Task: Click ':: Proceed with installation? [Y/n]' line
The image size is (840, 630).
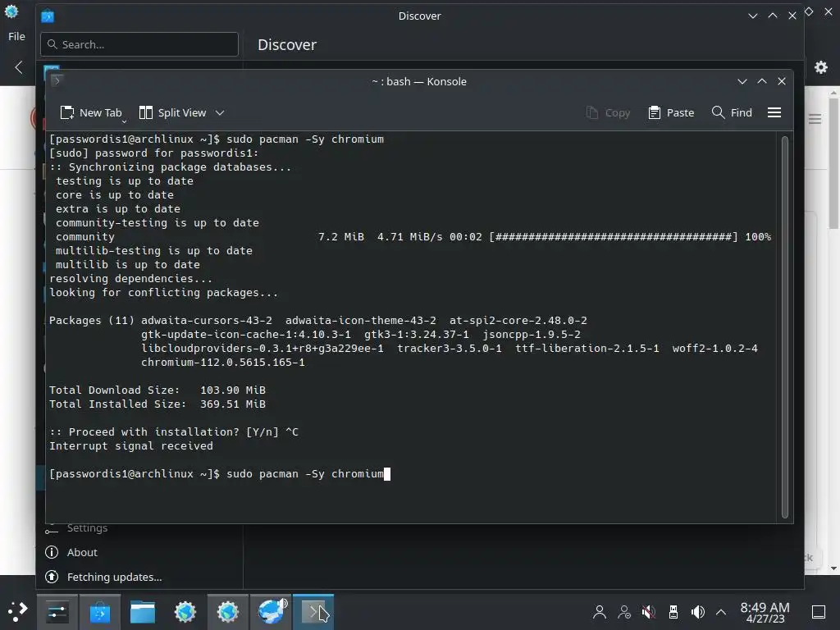Action: pyautogui.click(x=164, y=431)
